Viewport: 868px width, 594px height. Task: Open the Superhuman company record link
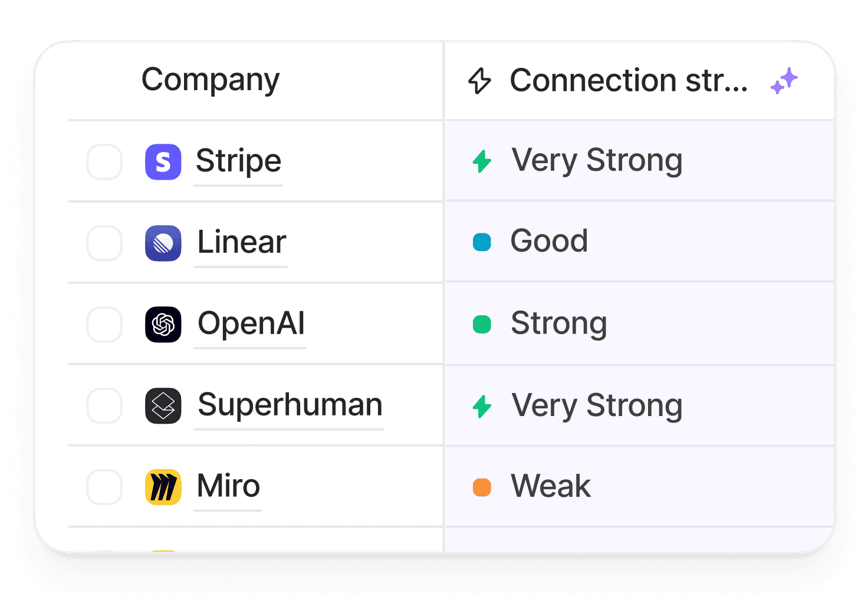tap(290, 405)
